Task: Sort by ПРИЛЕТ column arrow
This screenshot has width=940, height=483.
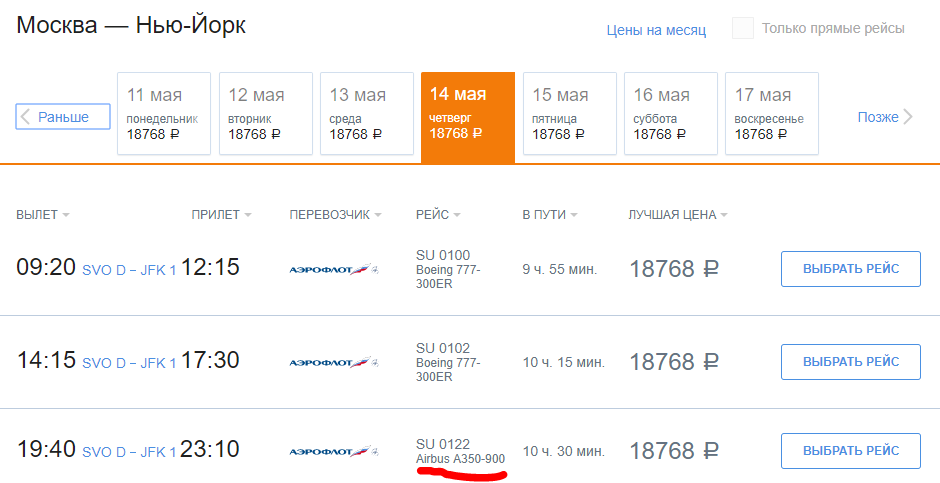Action: [248, 215]
